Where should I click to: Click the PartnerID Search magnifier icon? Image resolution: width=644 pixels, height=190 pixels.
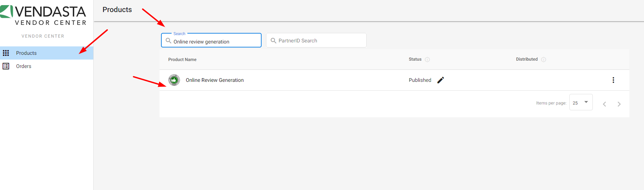tap(273, 41)
